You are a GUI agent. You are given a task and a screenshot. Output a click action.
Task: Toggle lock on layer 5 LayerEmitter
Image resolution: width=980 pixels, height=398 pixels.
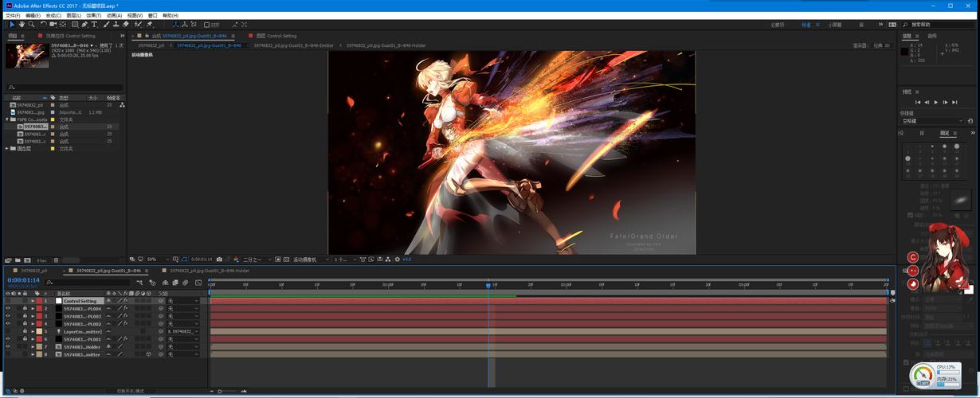coord(25,331)
